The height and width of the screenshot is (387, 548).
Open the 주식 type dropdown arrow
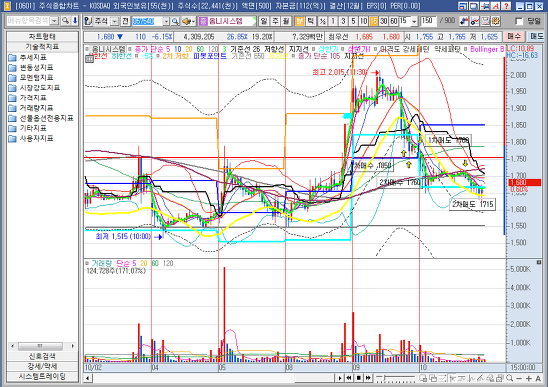pos(114,21)
